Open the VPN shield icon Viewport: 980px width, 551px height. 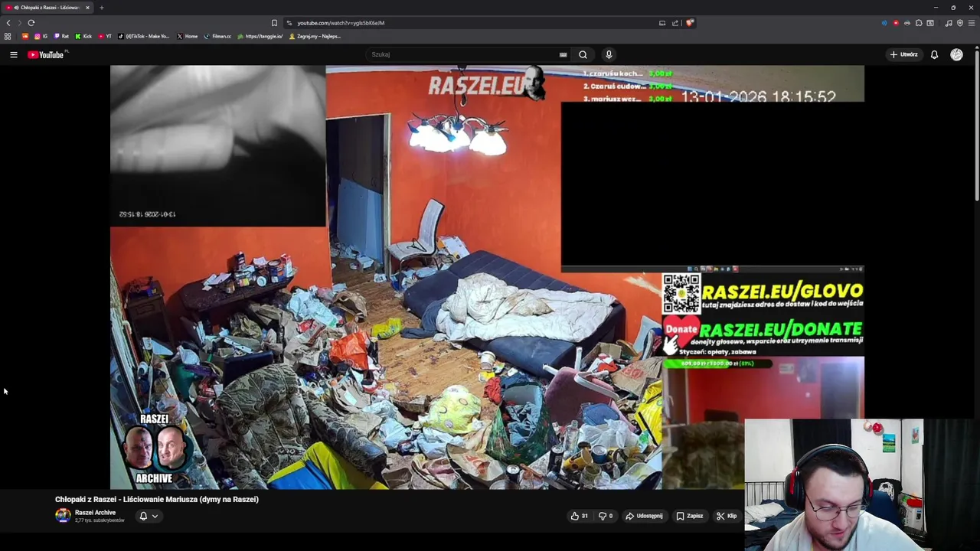[x=960, y=23]
